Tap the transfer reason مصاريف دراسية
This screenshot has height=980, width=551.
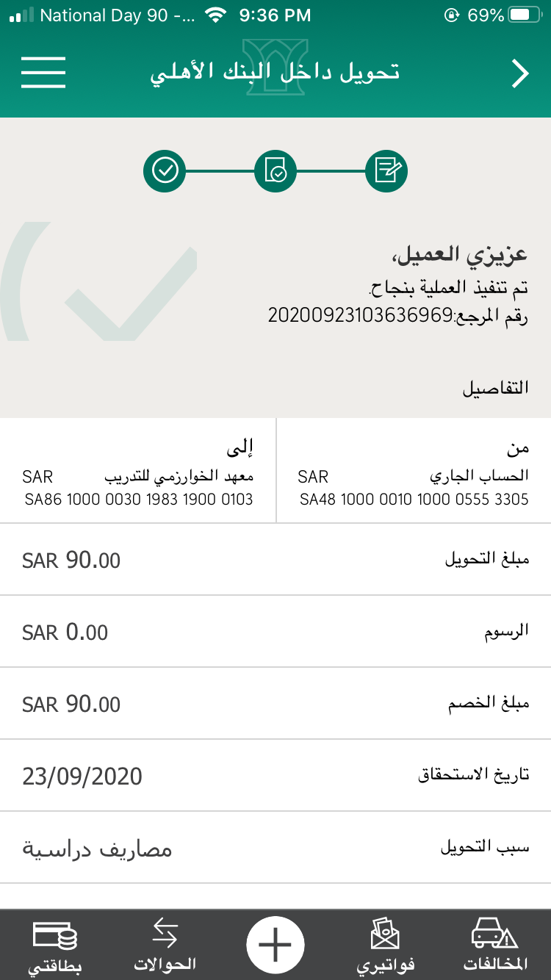click(97, 849)
